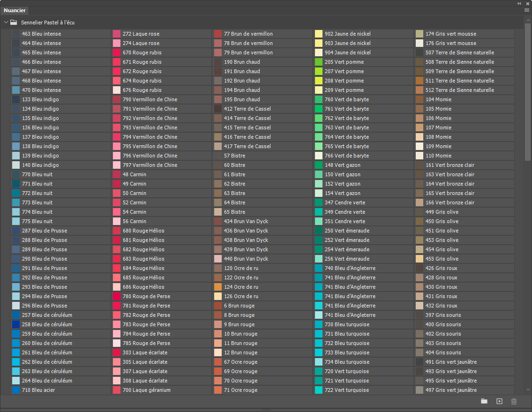This screenshot has height=412, width=532.
Task: Select the Nuancier tab
Action: click(15, 10)
